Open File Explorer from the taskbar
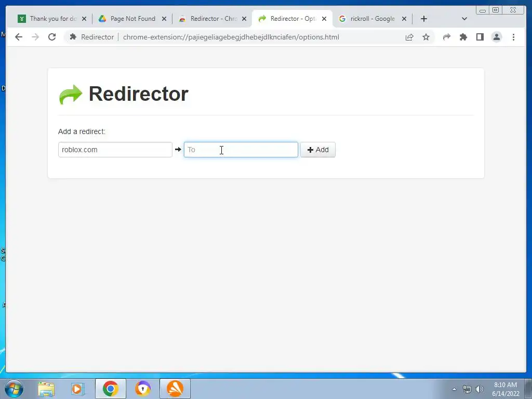 point(46,389)
